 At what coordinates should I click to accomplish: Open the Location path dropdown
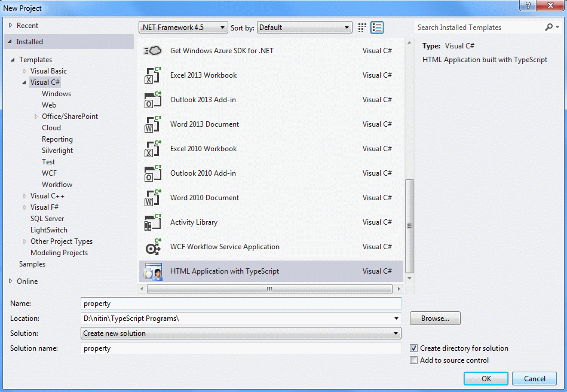(396, 318)
